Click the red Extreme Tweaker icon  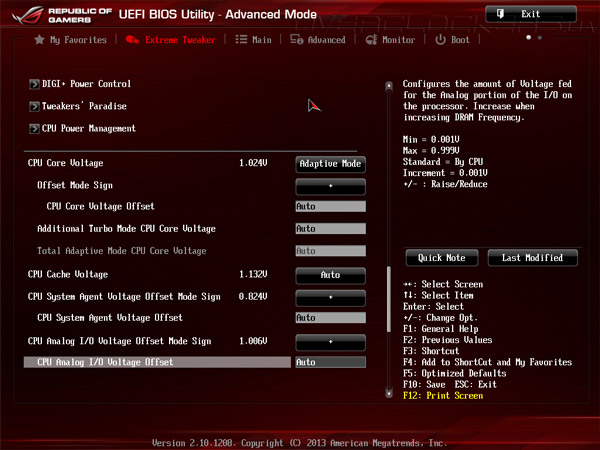click(132, 39)
